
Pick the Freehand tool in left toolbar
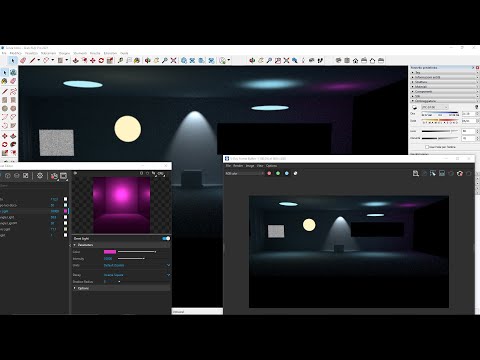click(x=13, y=91)
